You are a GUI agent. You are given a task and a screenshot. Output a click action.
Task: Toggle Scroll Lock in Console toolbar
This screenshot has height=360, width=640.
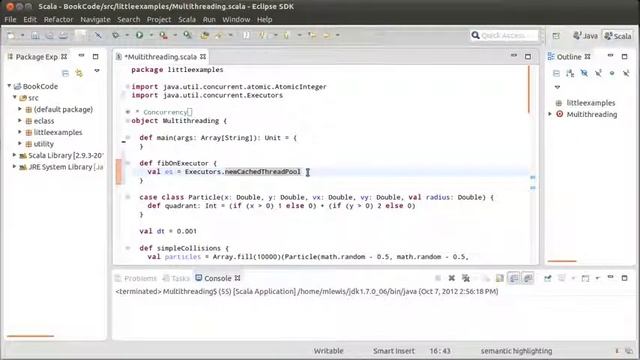(x=500, y=278)
